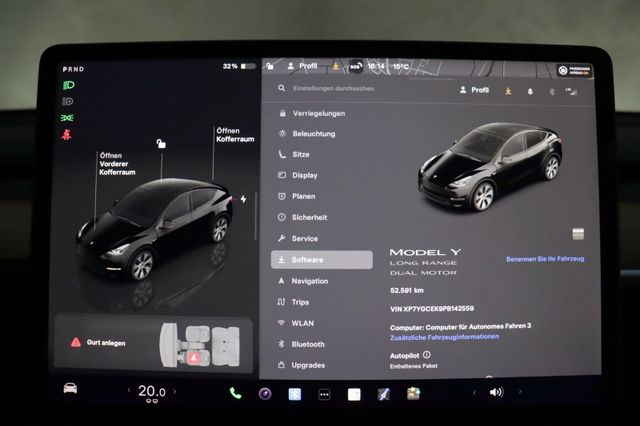Tap the charging lightning bolt icon
This screenshot has width=640, height=426.
244,198
